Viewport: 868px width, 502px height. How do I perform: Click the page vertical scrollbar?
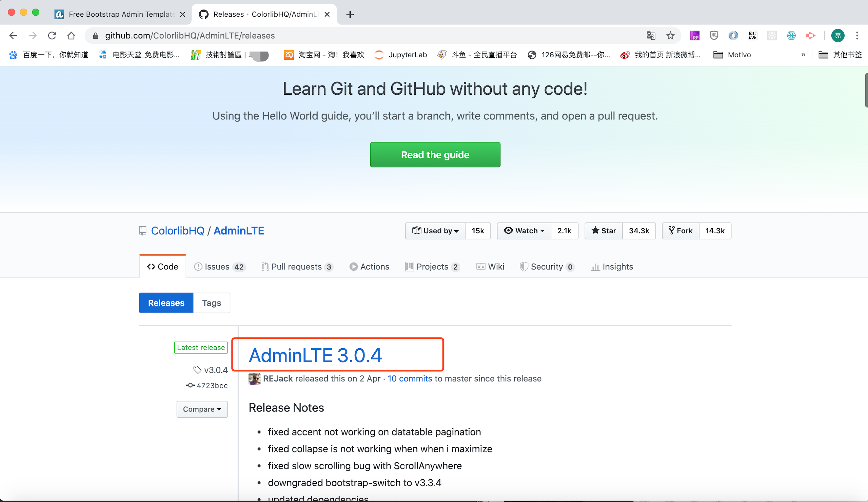pyautogui.click(x=866, y=90)
